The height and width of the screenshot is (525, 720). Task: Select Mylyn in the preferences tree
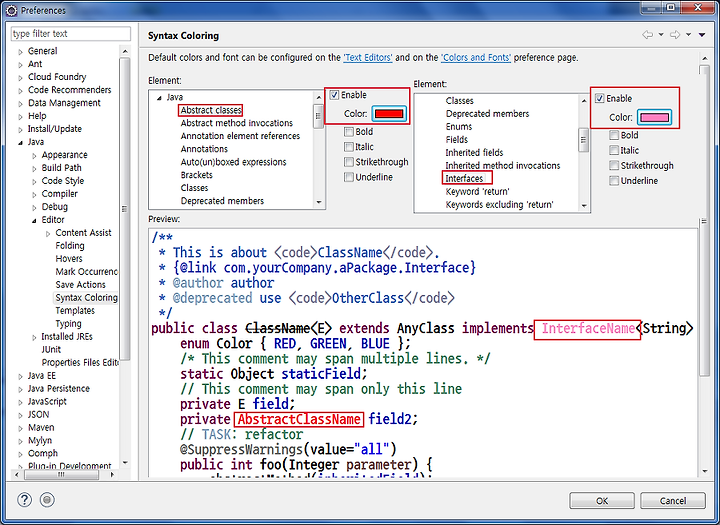pos(40,440)
